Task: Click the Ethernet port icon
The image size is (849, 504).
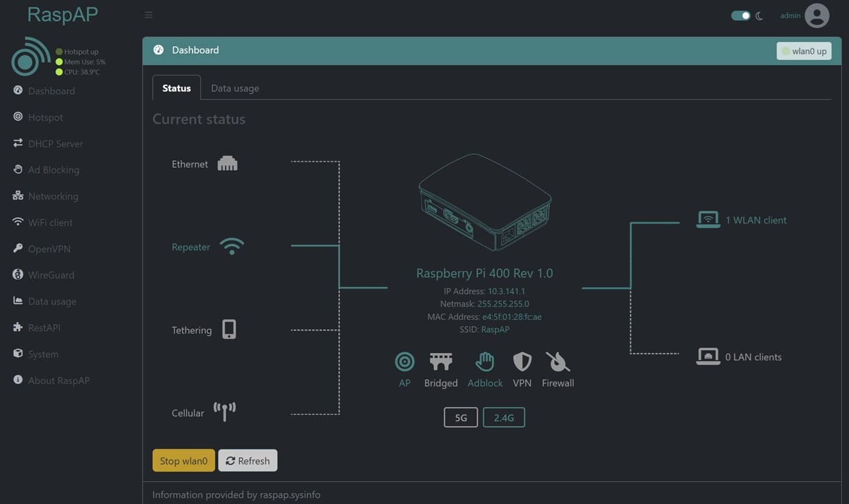Action: (227, 163)
